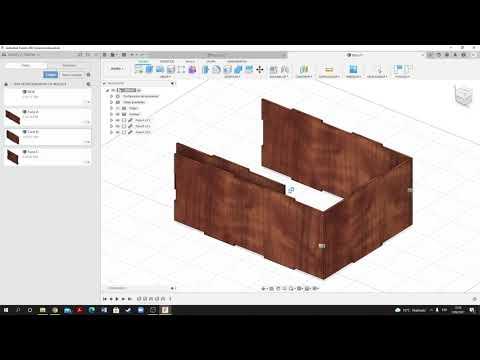Select the Extrude tool in the toolbar
This screenshot has height=360, width=480.
tap(149, 69)
